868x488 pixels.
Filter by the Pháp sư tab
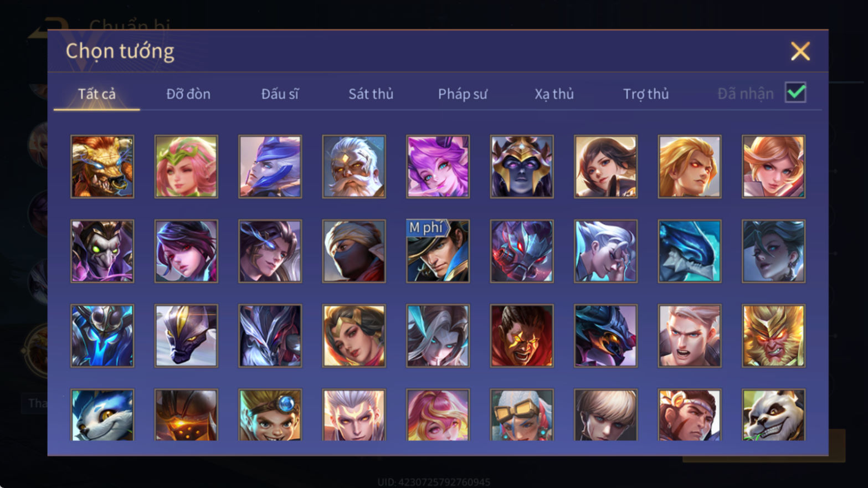point(463,94)
